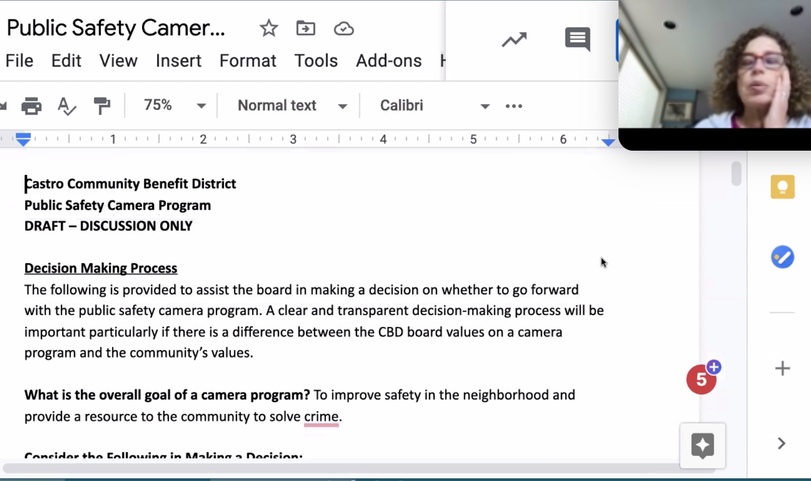Run spelling and grammar check icon
The height and width of the screenshot is (481, 811).
coord(66,106)
